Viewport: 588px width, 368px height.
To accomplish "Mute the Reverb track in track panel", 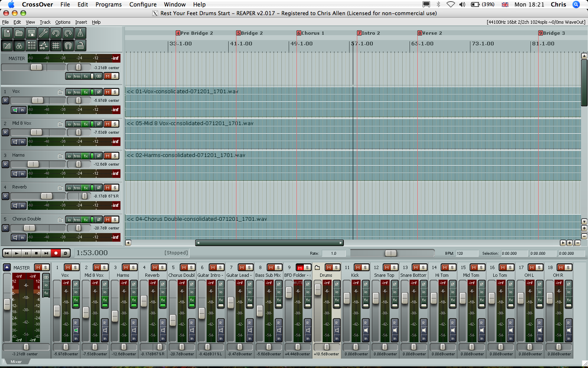I will coord(107,188).
